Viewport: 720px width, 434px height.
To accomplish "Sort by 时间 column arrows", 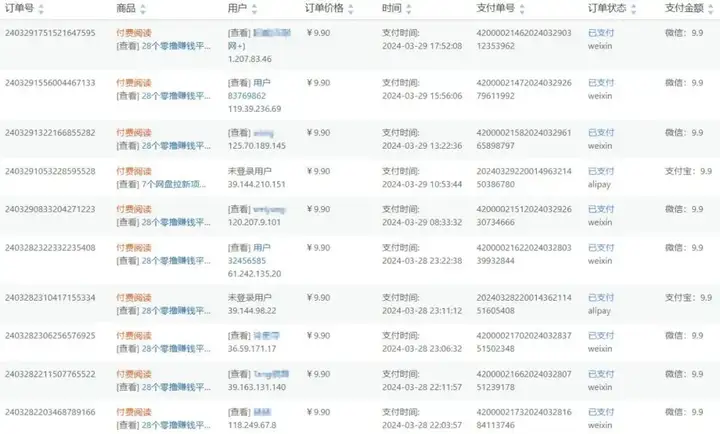I will tap(409, 9).
